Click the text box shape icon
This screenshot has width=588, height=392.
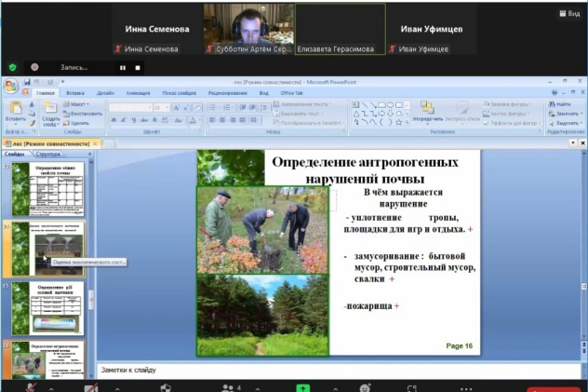click(x=356, y=105)
